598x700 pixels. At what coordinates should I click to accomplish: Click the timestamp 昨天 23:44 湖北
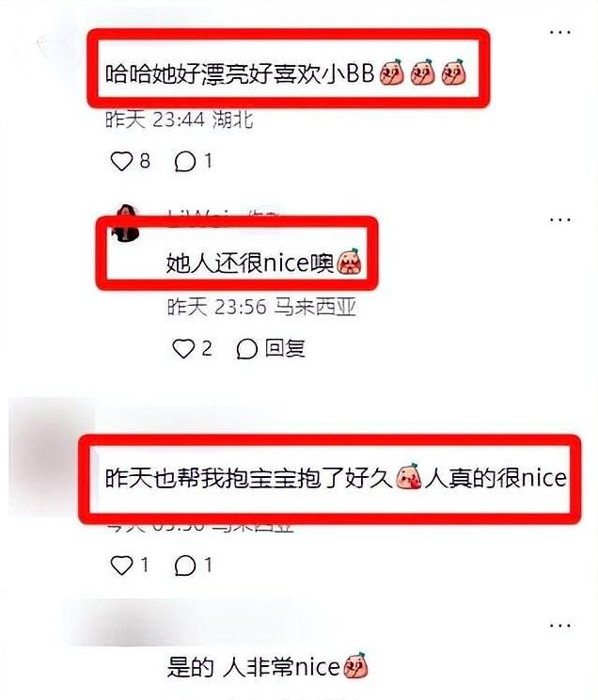pyautogui.click(x=180, y=119)
